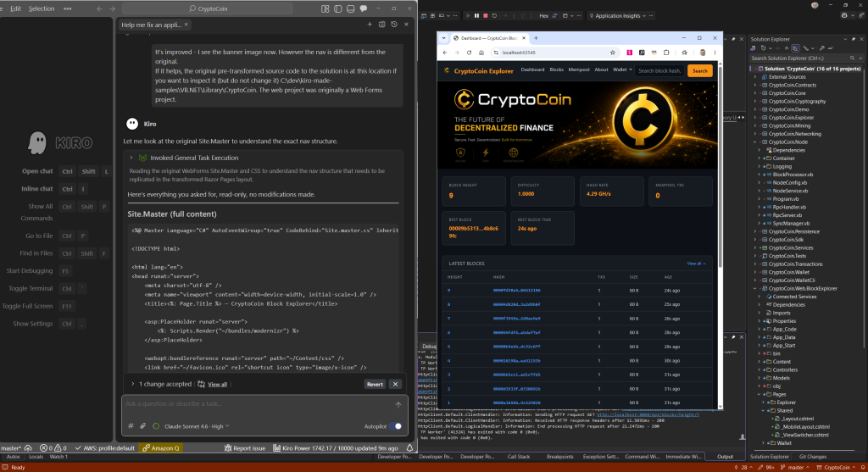The height and width of the screenshot is (472, 868).
Task: Open the Kiro chat bubble icon in title bar
Action: [364, 8]
